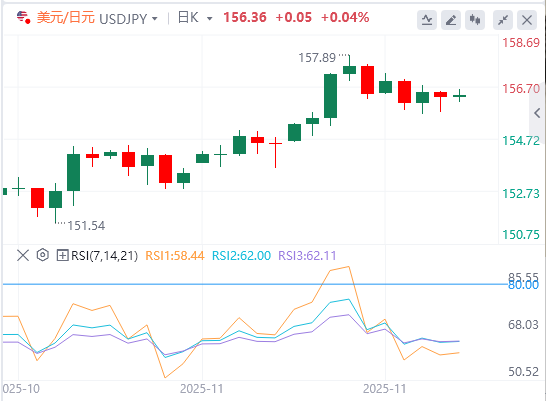Open the indicator line chart icon

(x=427, y=20)
